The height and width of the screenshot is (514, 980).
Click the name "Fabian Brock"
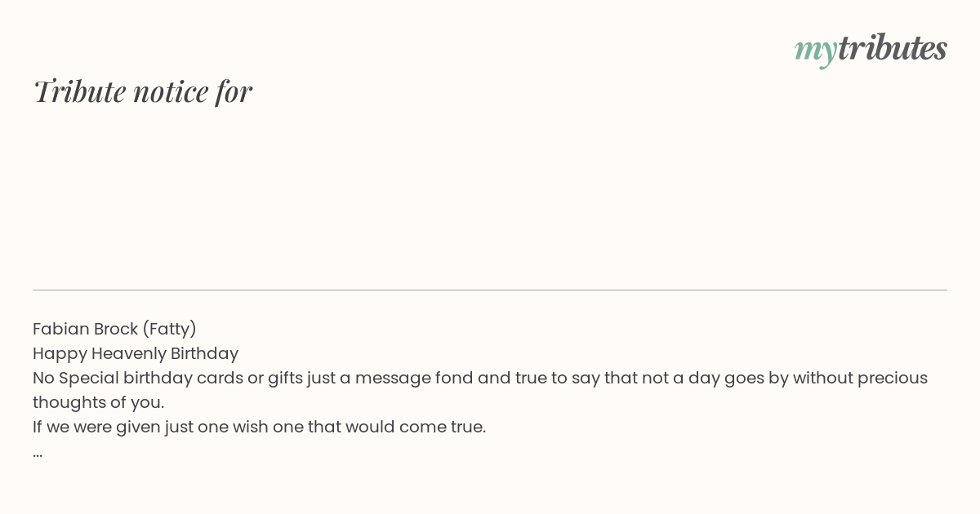[x=85, y=329]
